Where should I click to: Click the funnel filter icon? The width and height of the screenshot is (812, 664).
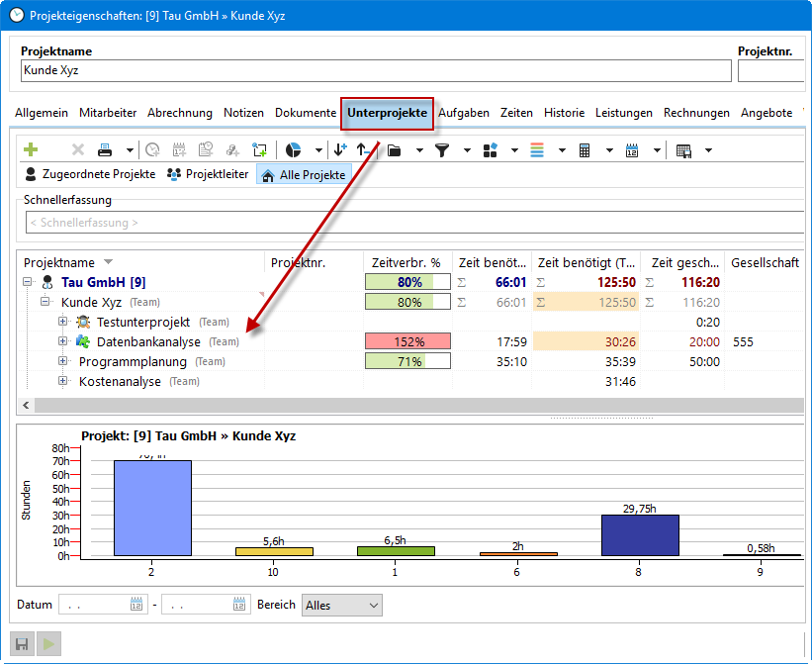[x=442, y=150]
